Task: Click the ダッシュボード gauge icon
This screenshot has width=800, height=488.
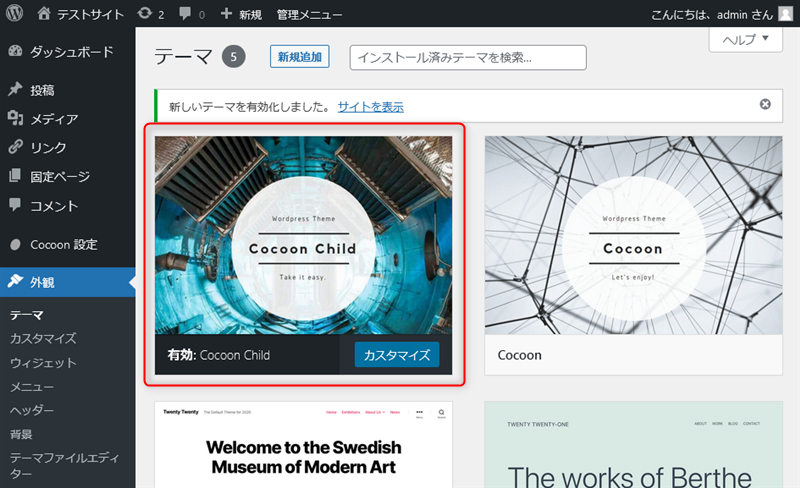Action: (x=15, y=51)
